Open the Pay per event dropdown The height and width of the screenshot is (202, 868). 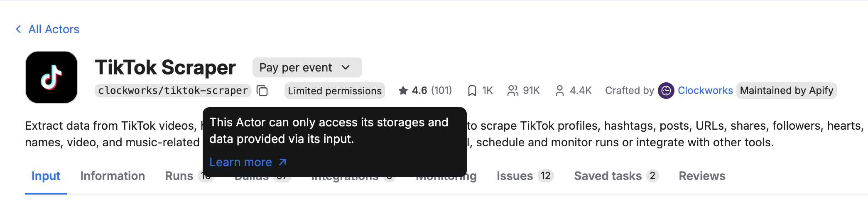[307, 67]
